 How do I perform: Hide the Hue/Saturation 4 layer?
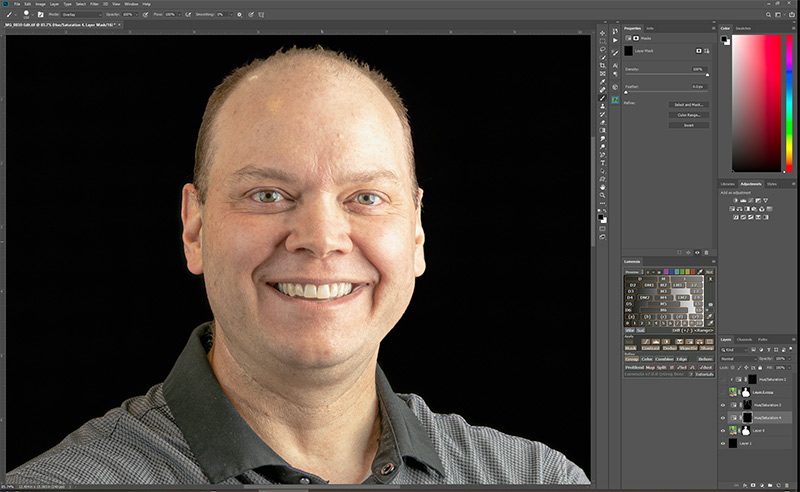point(723,418)
